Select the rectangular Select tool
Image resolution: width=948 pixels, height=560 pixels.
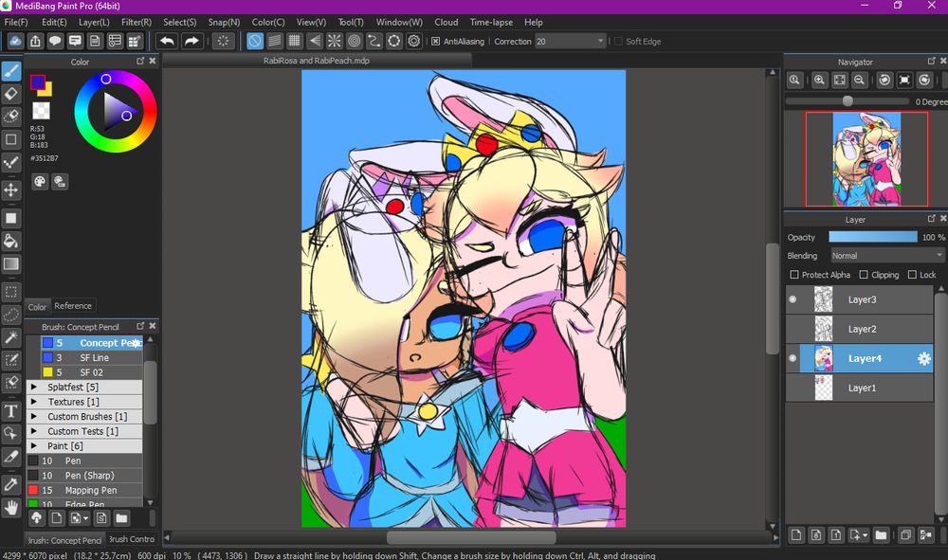(10, 292)
